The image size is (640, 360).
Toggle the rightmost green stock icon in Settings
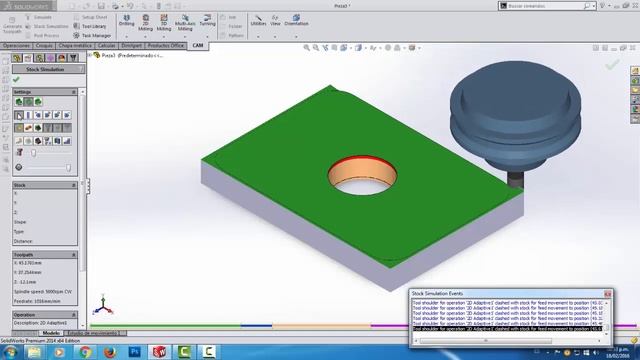[x=38, y=102]
